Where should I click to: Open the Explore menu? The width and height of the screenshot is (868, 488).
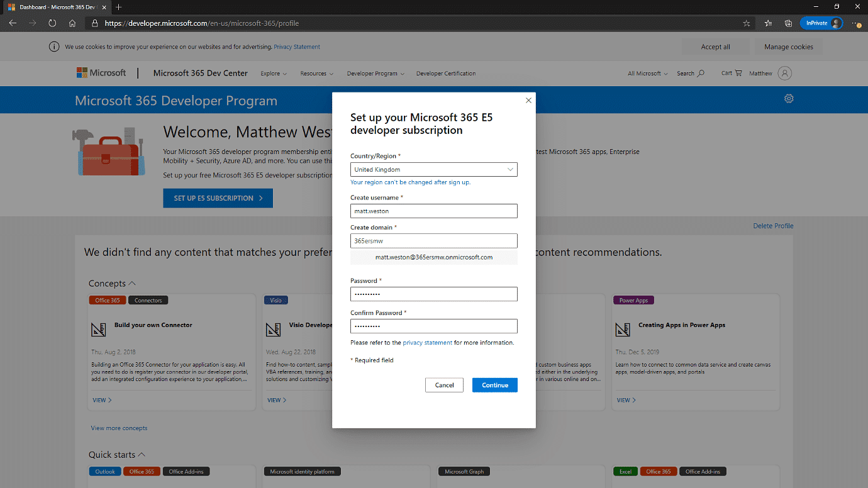(x=274, y=74)
